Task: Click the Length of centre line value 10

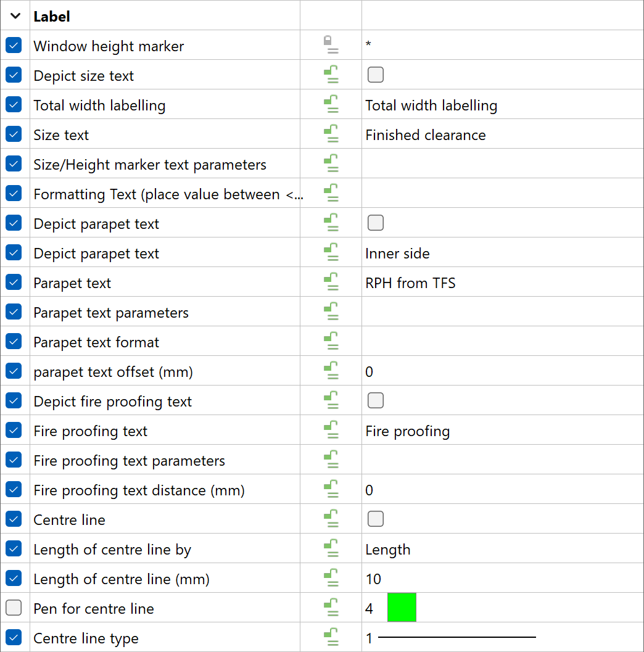Action: (x=373, y=579)
